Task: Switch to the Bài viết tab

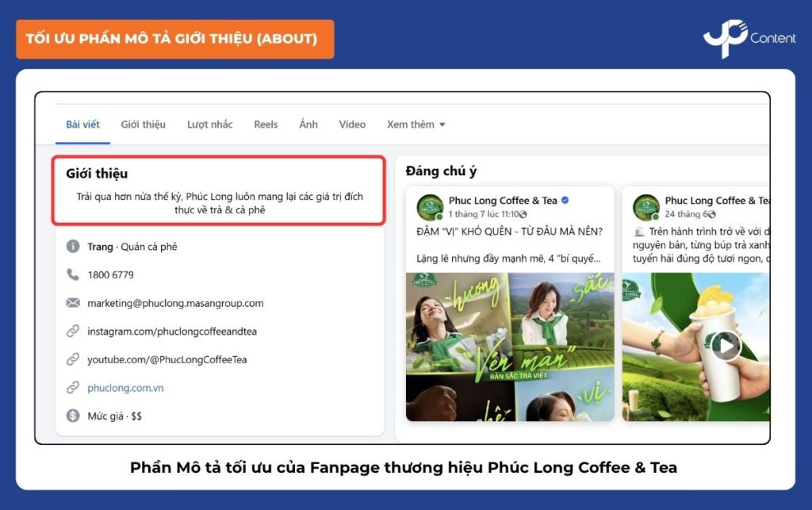Action: (82, 124)
